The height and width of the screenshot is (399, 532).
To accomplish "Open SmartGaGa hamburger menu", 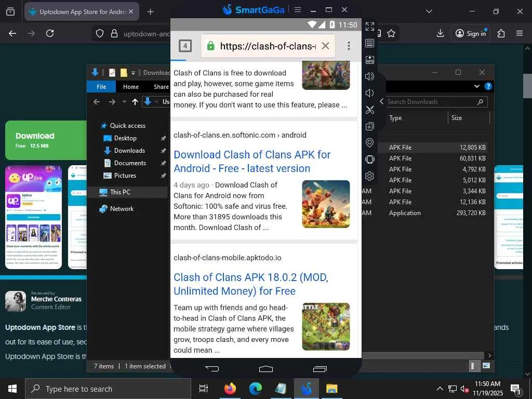I will (298, 10).
